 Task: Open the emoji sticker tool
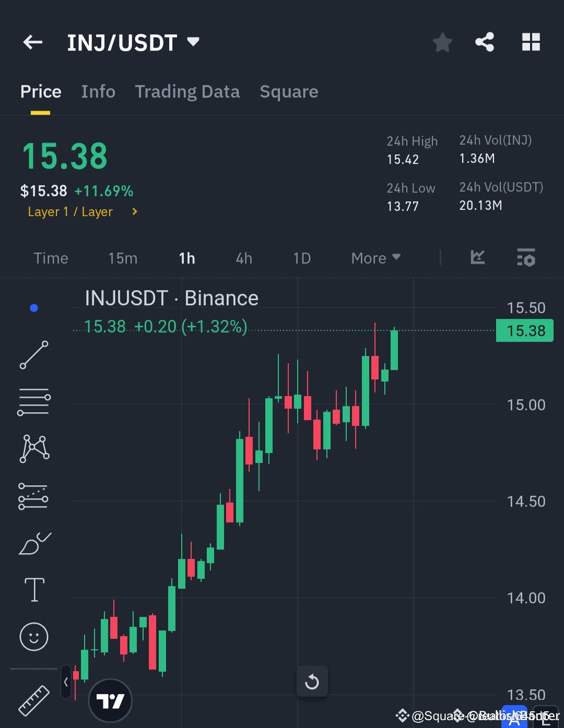click(x=33, y=637)
